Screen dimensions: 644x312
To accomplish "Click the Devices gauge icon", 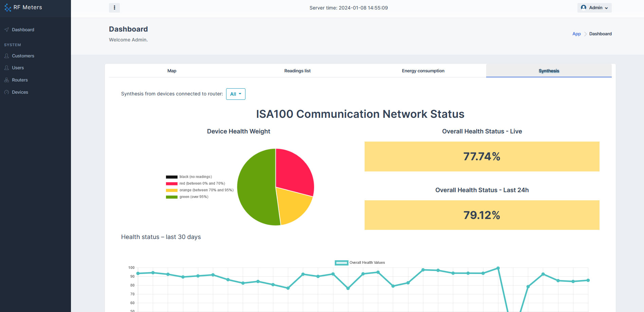I will point(6,92).
